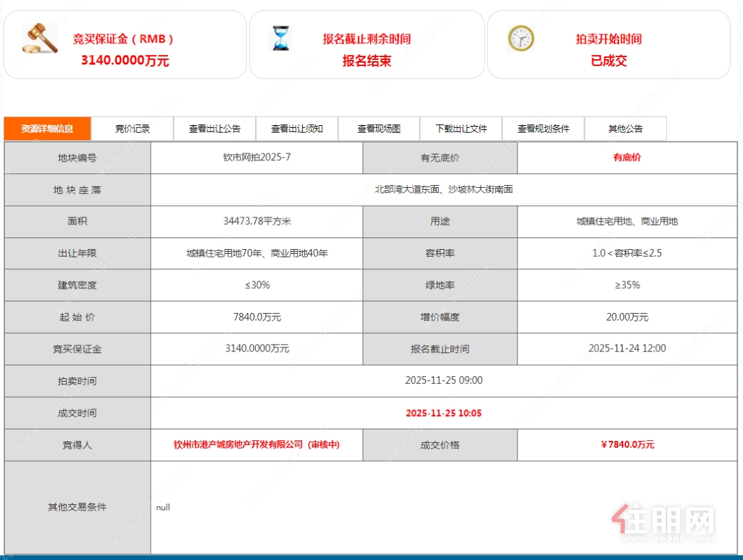This screenshot has width=743, height=560.
Task: Click the red ¥7840.0万元 transaction price
Action: click(x=627, y=445)
